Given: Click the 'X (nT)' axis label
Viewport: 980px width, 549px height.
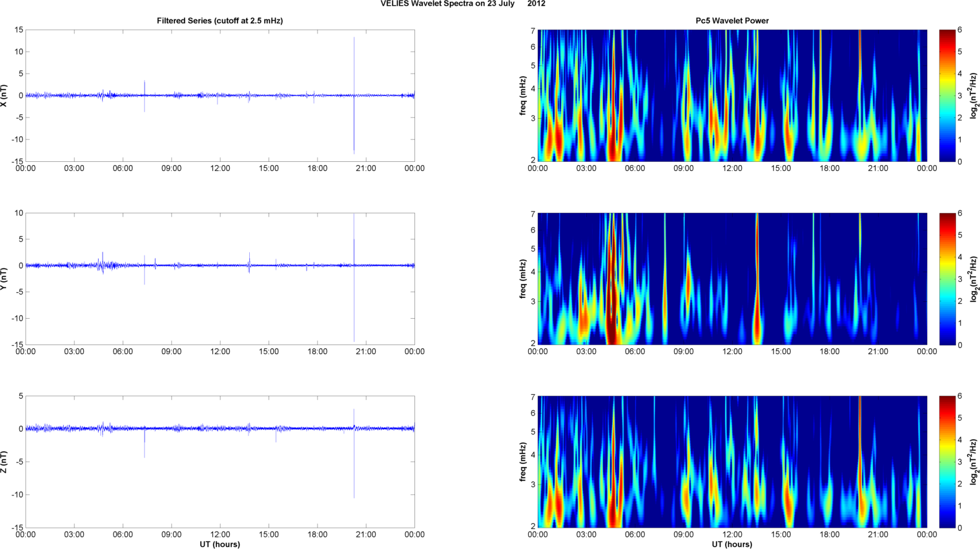Looking at the screenshot, I should click(x=4, y=95).
